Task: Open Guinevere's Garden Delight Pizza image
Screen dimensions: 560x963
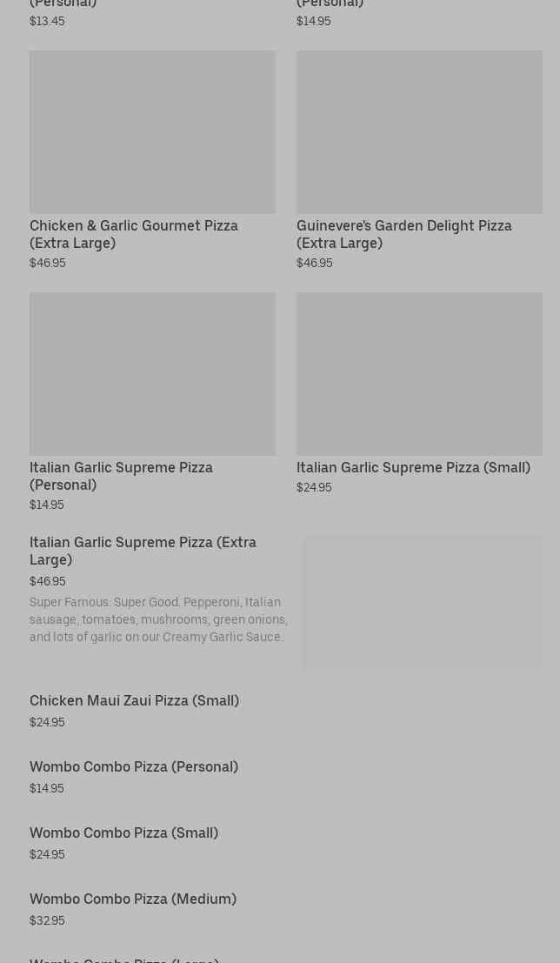Action: 419,132
